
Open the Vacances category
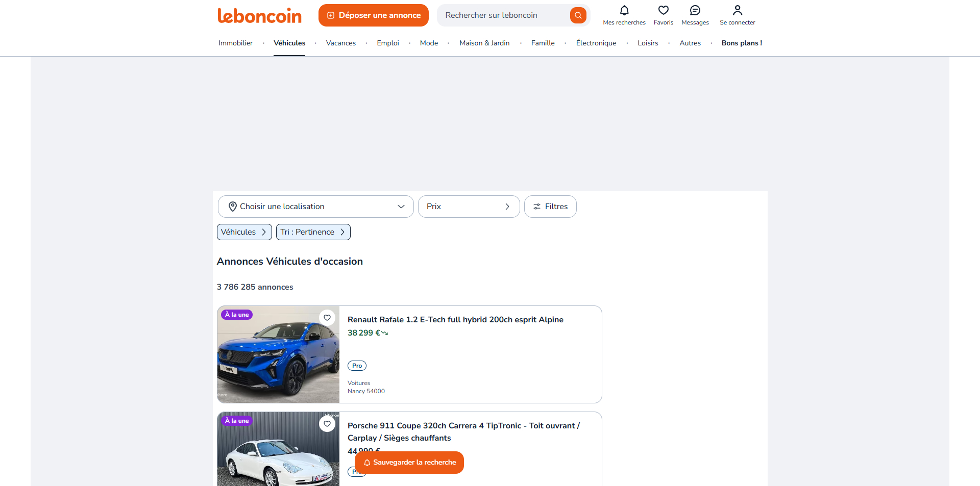point(341,43)
